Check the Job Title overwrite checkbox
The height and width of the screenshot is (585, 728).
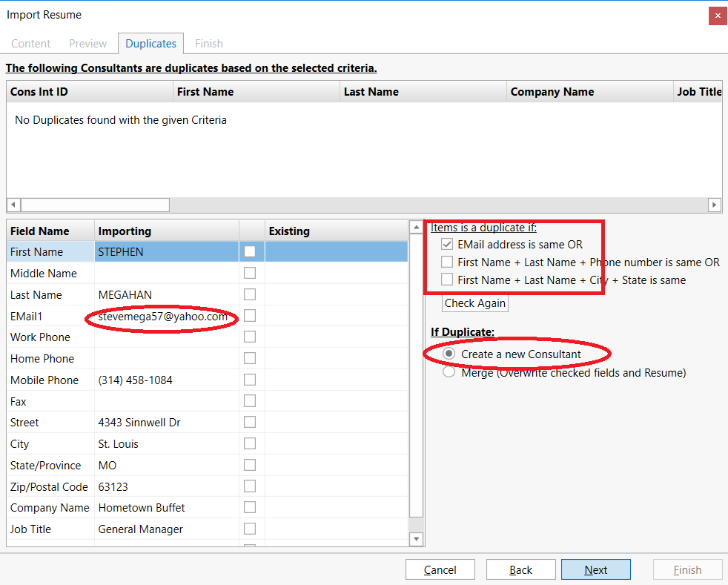(250, 529)
